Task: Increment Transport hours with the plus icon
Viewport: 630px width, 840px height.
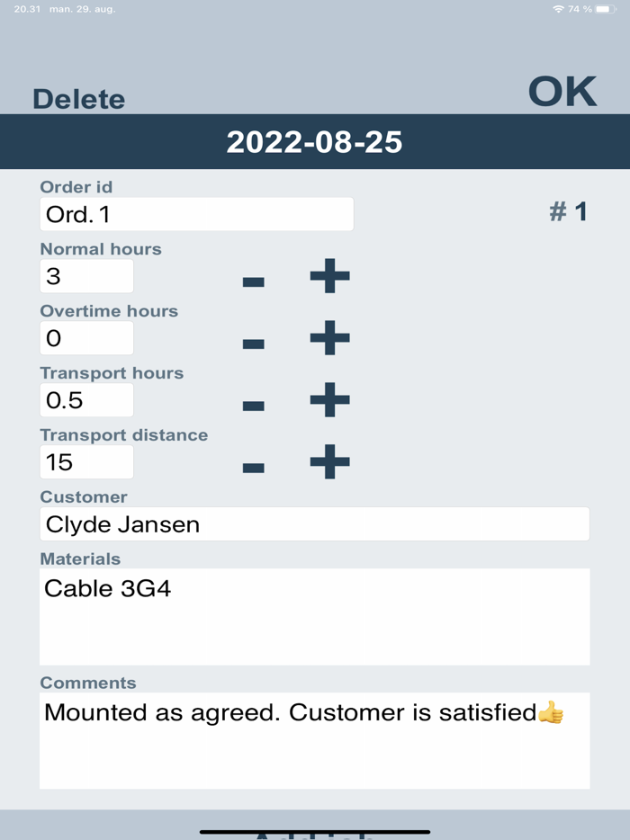Action: [x=328, y=400]
